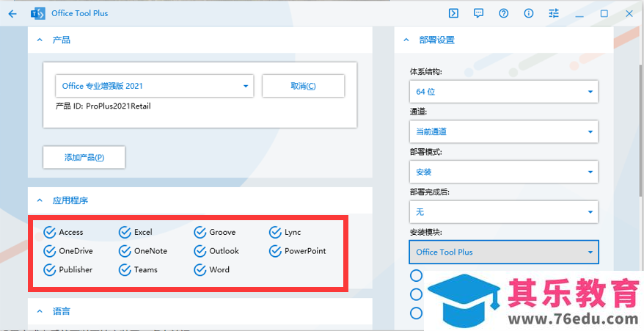The image size is (644, 331).
Task: Click the Office Tool Plus logo icon
Action: (x=38, y=13)
